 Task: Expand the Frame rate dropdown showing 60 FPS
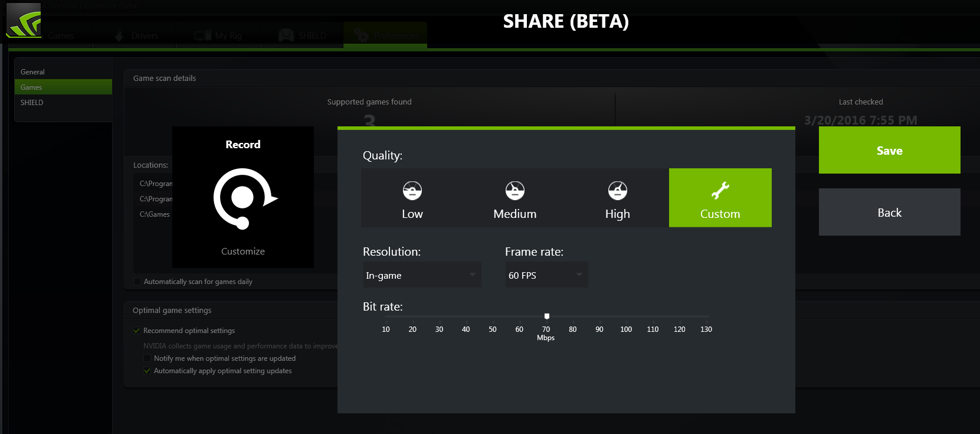click(547, 275)
